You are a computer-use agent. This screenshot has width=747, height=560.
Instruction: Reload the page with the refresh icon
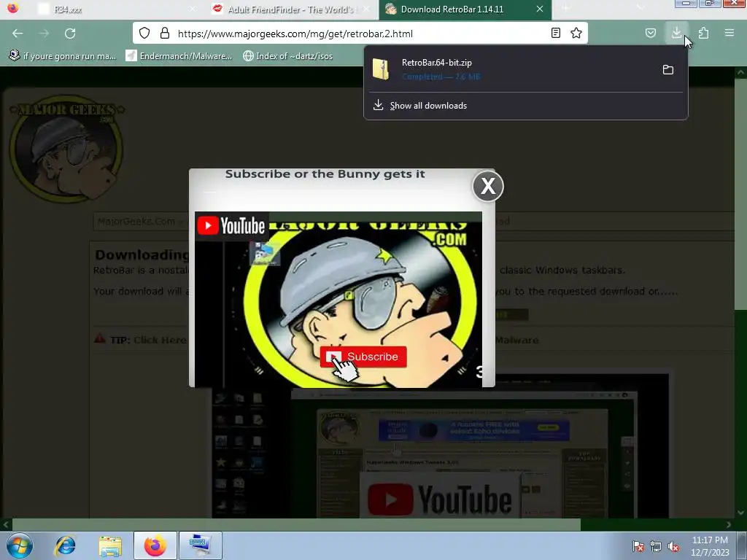[x=70, y=34]
